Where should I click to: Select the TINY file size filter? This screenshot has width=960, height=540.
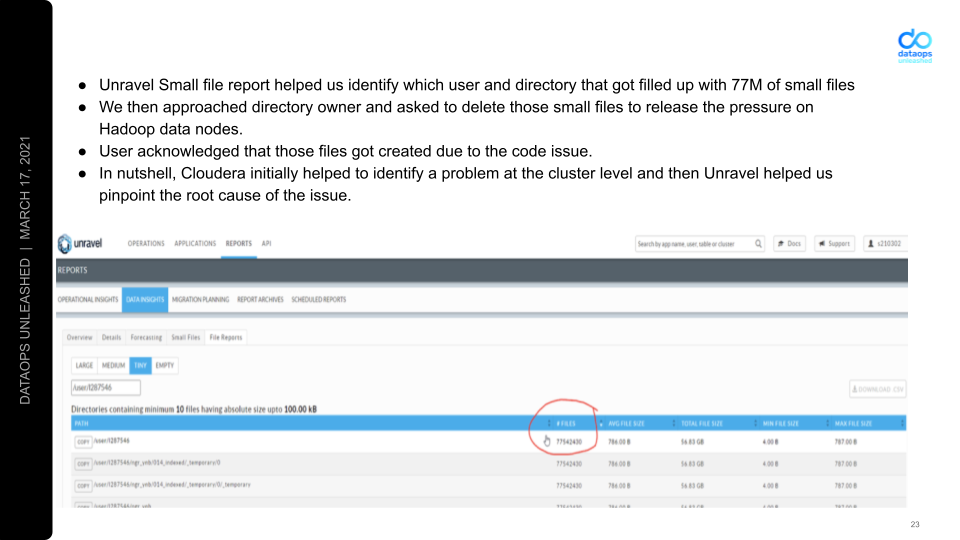[x=140, y=366]
